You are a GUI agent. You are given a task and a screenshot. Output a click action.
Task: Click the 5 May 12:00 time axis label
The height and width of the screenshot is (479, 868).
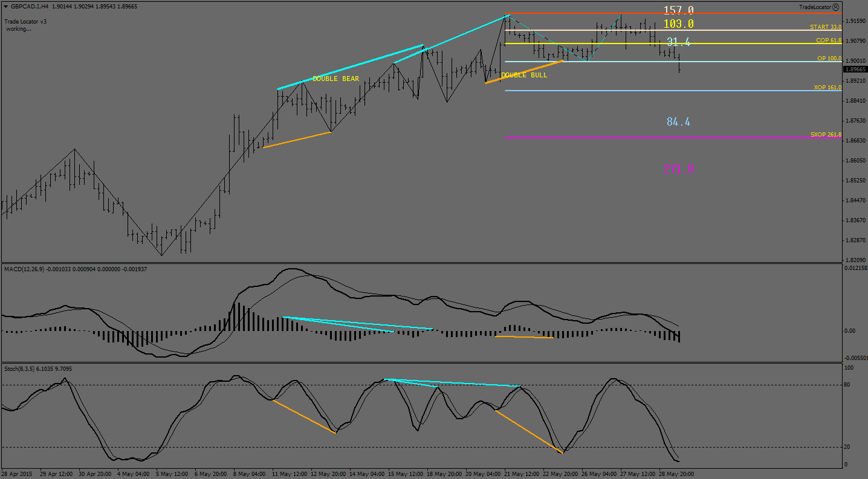[x=172, y=474]
